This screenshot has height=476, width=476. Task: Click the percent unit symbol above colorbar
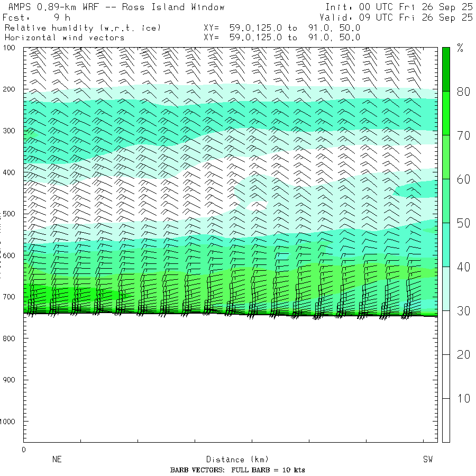[x=460, y=49]
